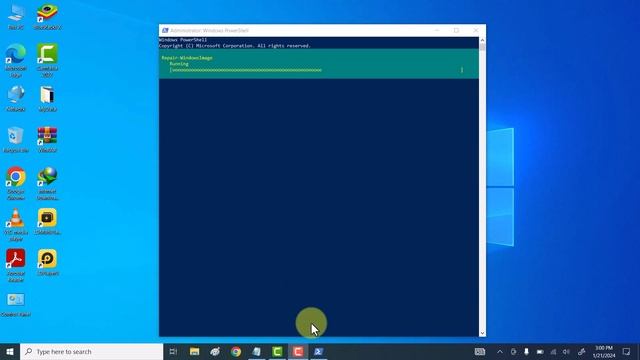640x360 pixels.
Task: Open battery status tray icon
Action: [x=540, y=351]
